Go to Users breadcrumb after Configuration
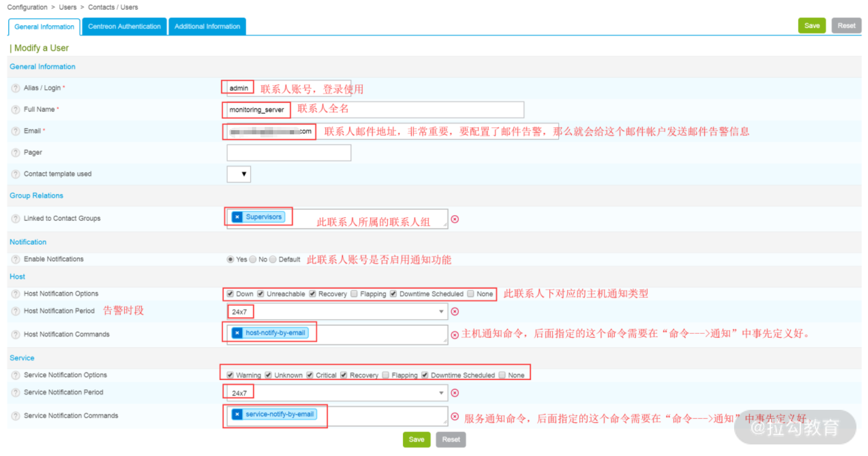 pyautogui.click(x=68, y=7)
